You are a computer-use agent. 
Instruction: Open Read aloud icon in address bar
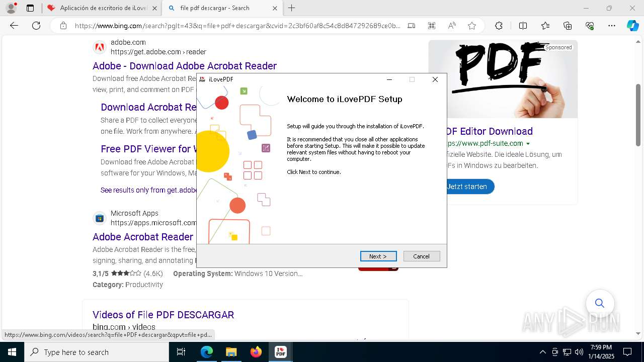tap(452, 26)
